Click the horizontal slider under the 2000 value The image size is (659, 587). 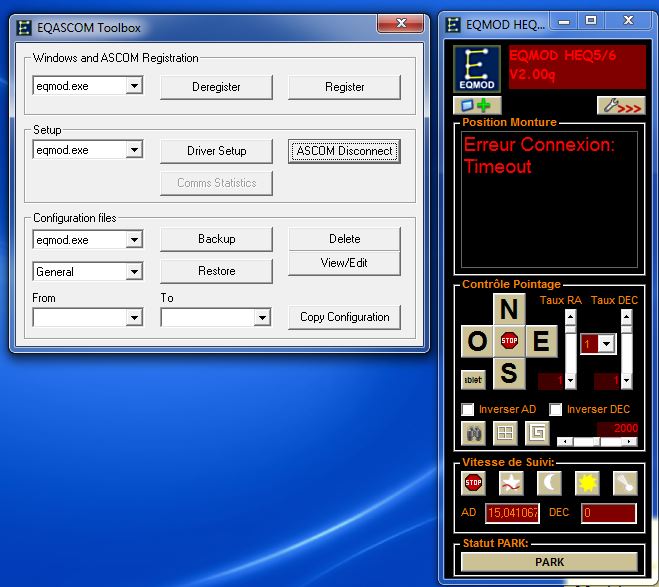tap(597, 442)
